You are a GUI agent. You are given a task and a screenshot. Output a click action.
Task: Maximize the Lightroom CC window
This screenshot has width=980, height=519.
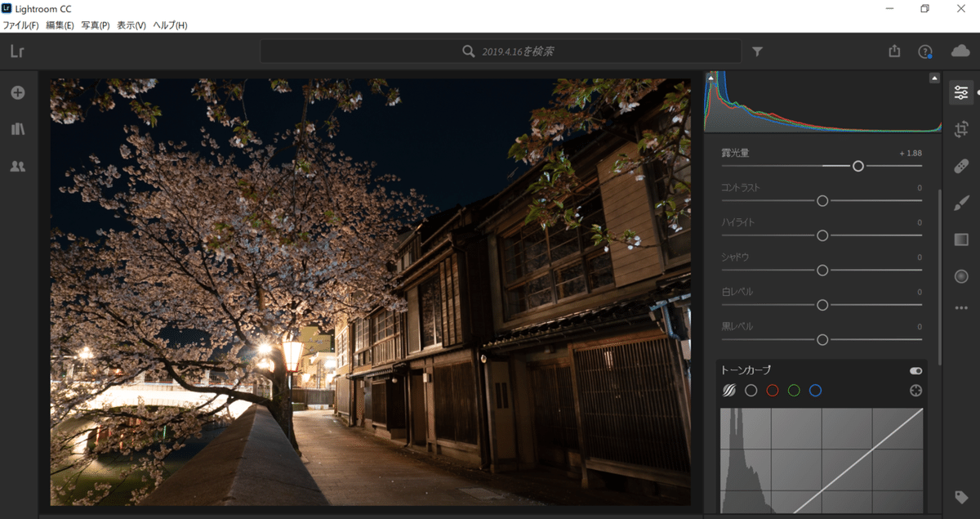924,8
